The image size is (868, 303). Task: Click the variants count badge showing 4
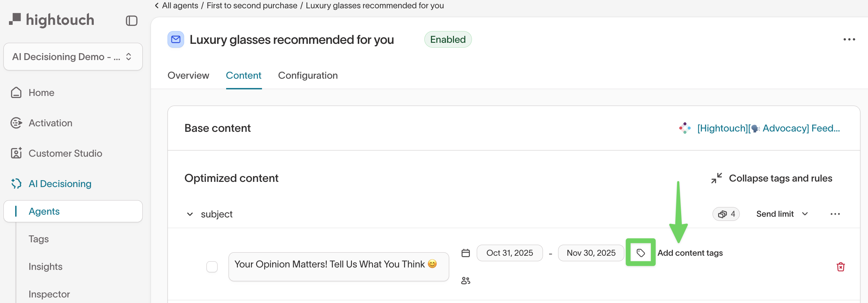(x=726, y=214)
